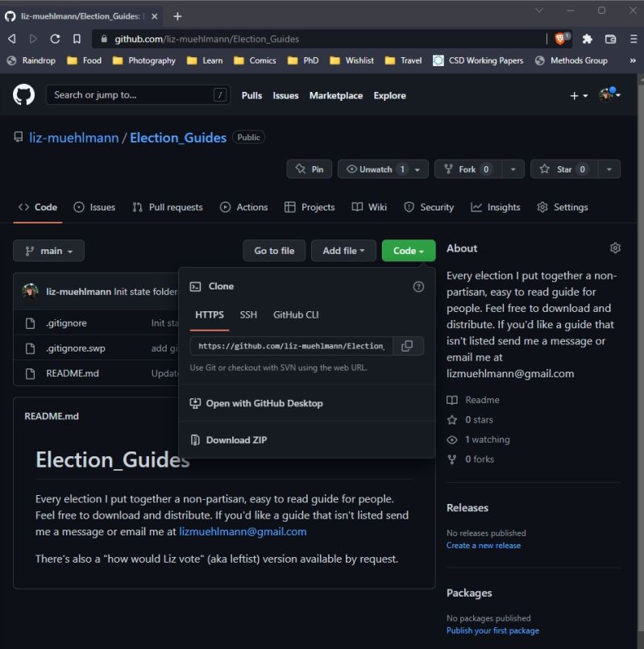Open the Actions tab

pos(243,207)
